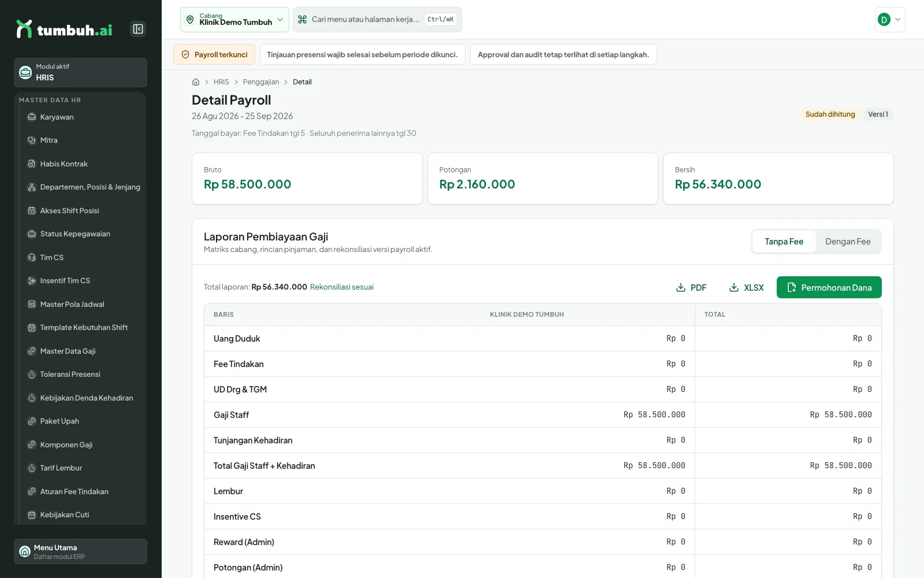The height and width of the screenshot is (578, 924).
Task: Download report as XLSX
Action: pos(746,287)
